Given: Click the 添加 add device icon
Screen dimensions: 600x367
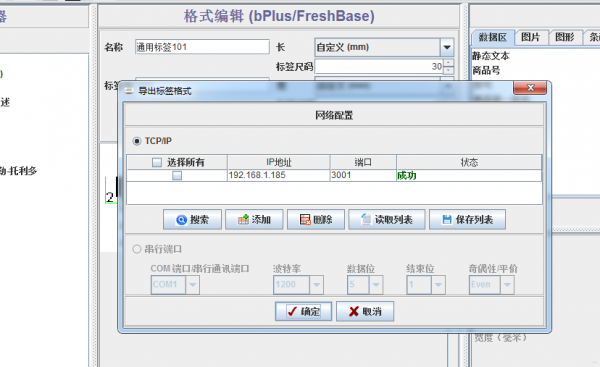Looking at the screenshot, I should [243, 219].
